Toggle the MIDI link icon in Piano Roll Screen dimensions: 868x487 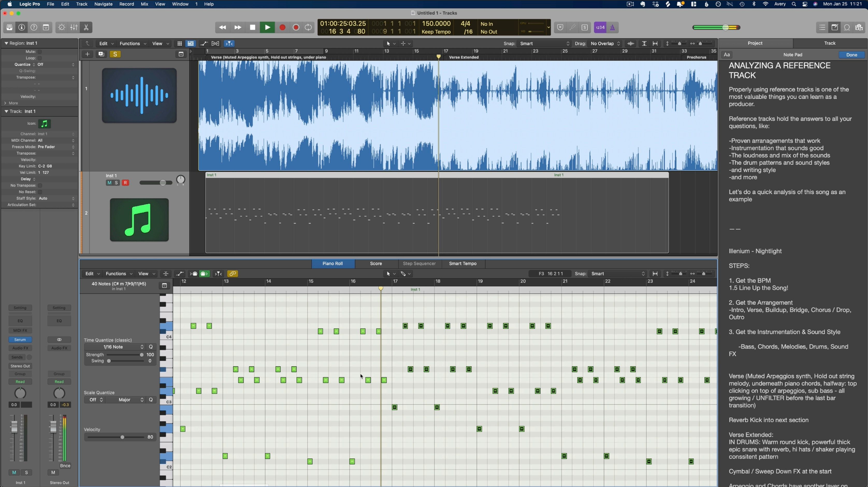pyautogui.click(x=233, y=274)
